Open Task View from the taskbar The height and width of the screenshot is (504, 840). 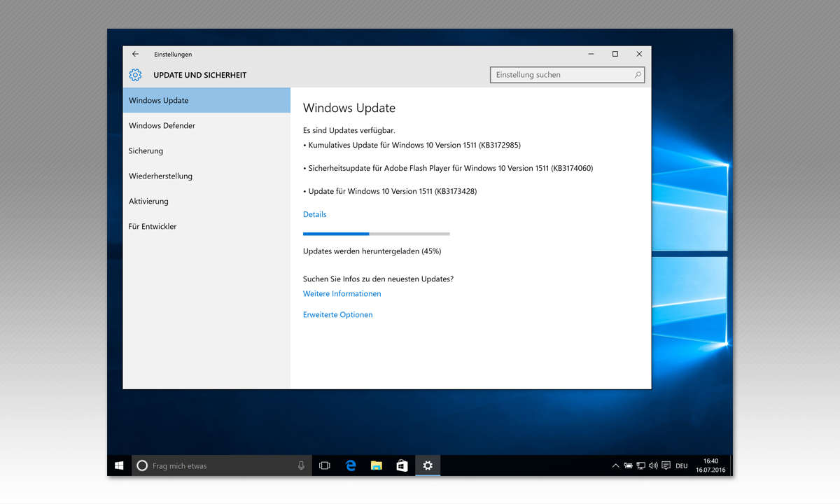pos(325,465)
